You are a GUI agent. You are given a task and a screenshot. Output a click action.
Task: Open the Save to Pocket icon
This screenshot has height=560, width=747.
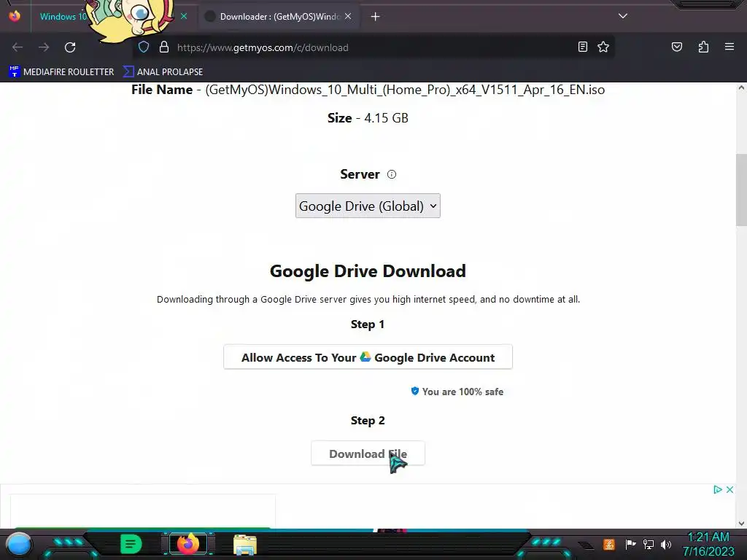pyautogui.click(x=677, y=47)
